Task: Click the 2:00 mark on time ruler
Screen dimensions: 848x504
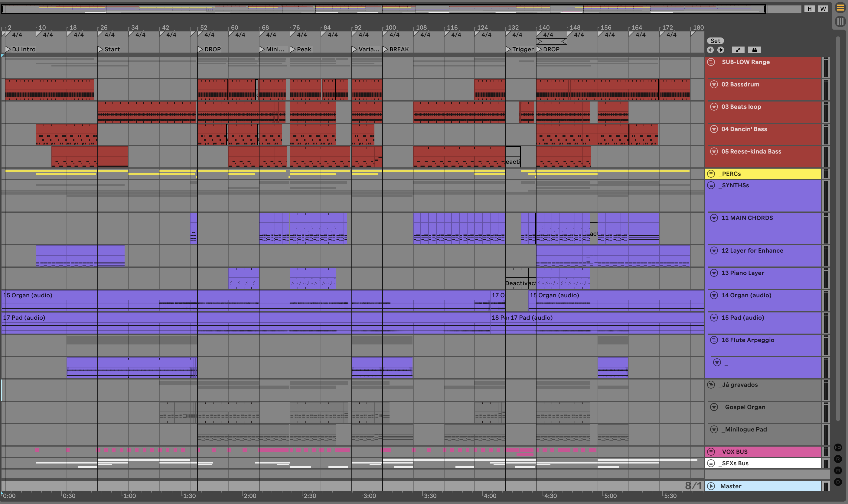Action: [x=250, y=496]
